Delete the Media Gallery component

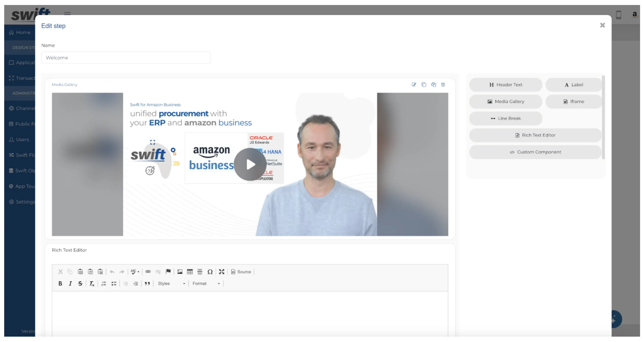[443, 85]
